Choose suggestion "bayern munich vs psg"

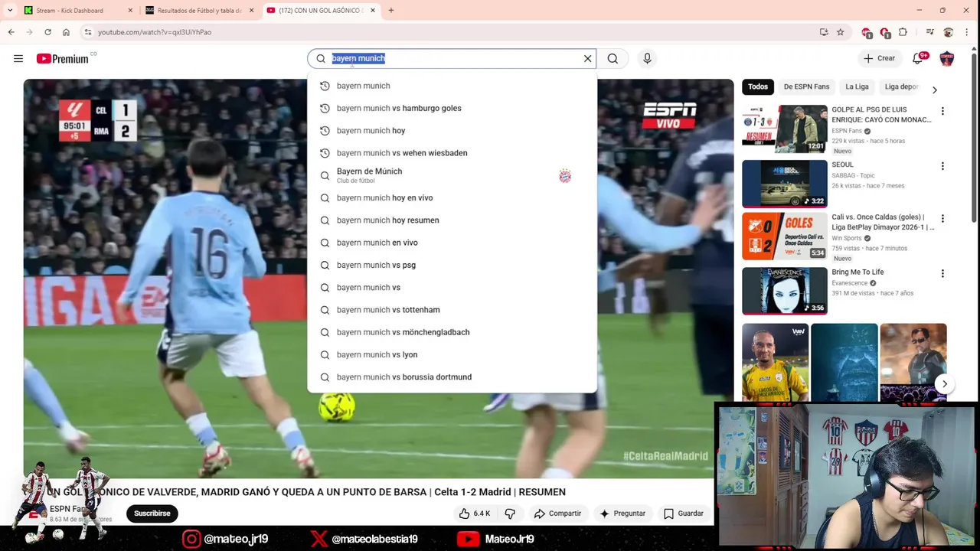click(x=452, y=265)
